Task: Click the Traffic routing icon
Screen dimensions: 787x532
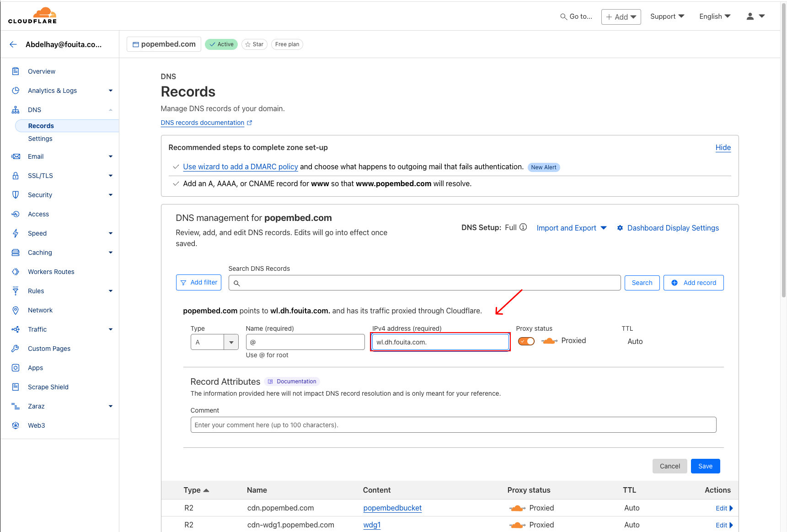Action: [16, 329]
